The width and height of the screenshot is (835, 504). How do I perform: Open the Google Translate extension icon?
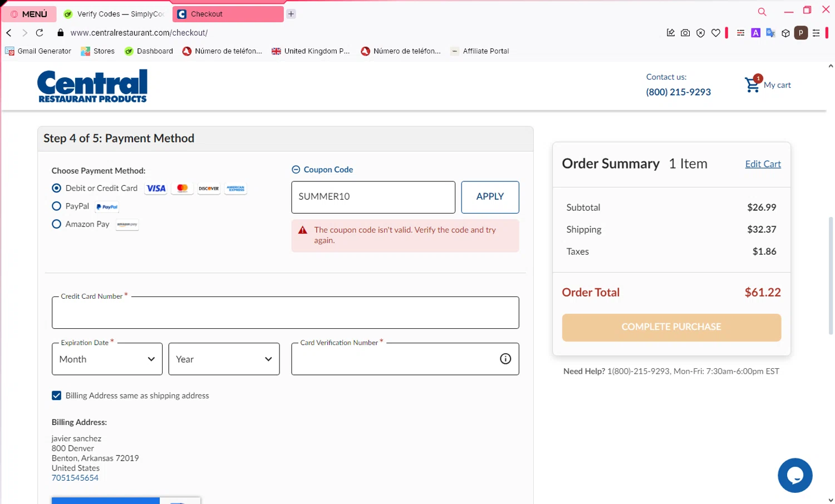pyautogui.click(x=770, y=33)
